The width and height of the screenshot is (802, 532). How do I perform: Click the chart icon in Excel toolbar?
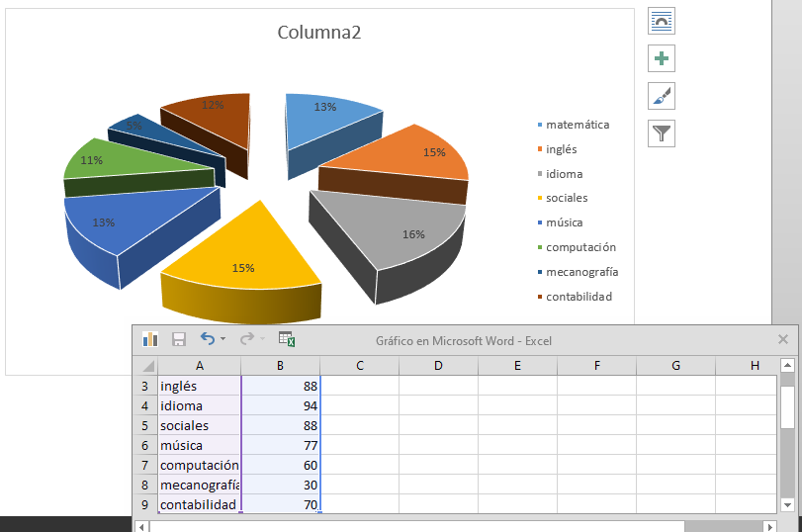click(150, 338)
